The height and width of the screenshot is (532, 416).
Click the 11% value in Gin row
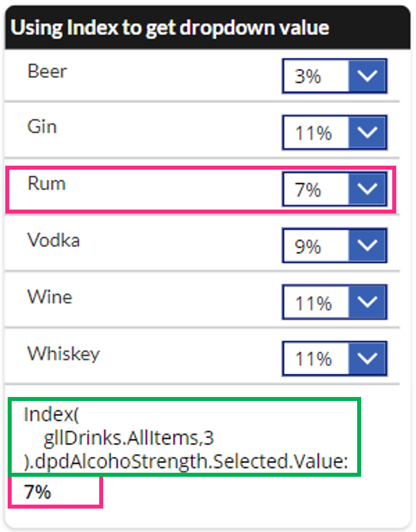(313, 133)
